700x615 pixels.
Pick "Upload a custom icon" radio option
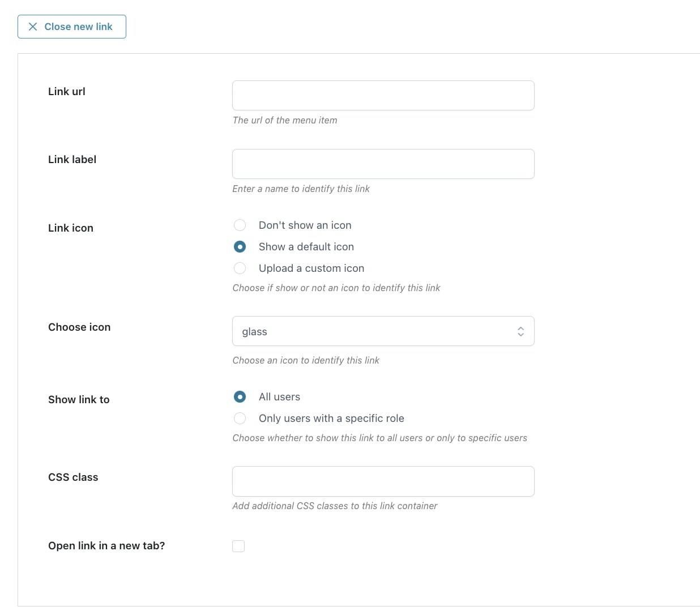240,268
